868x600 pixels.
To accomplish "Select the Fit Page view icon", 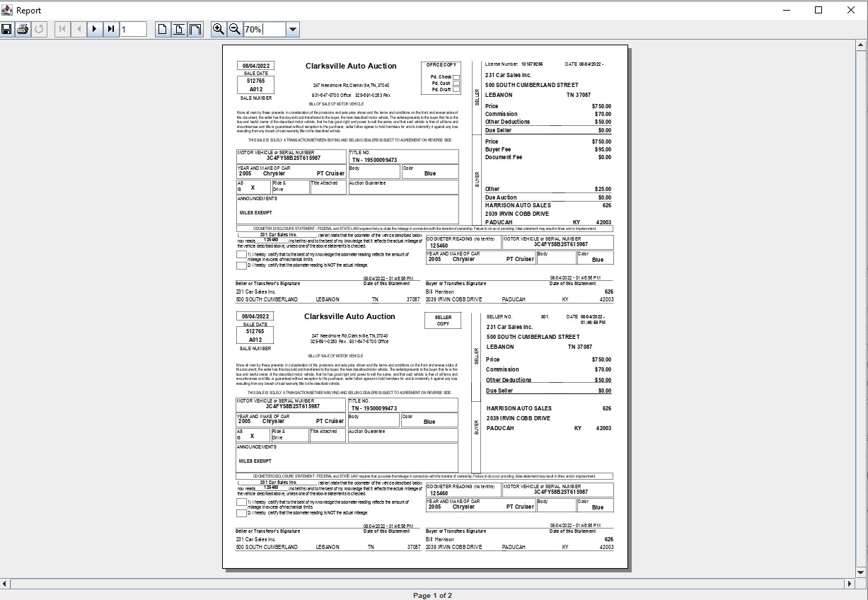I will coord(179,29).
